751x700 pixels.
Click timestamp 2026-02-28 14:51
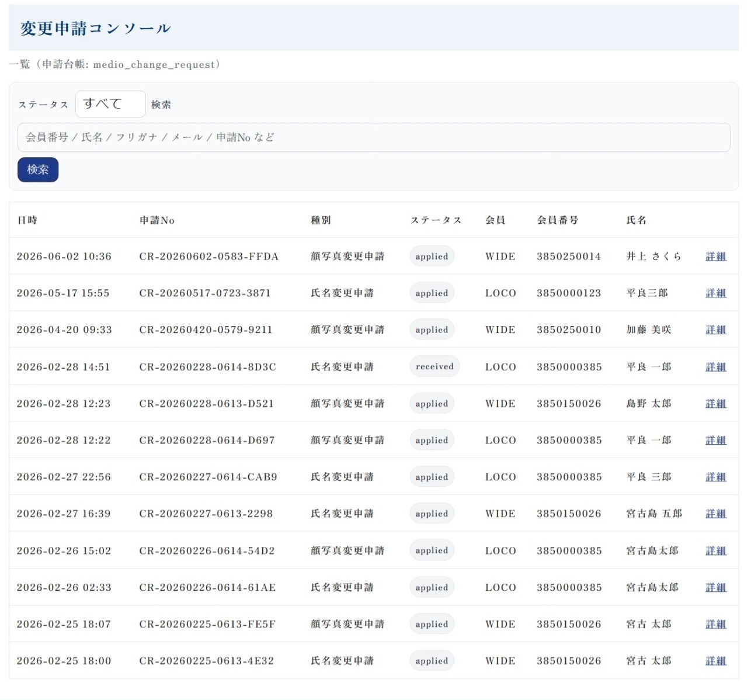64,367
